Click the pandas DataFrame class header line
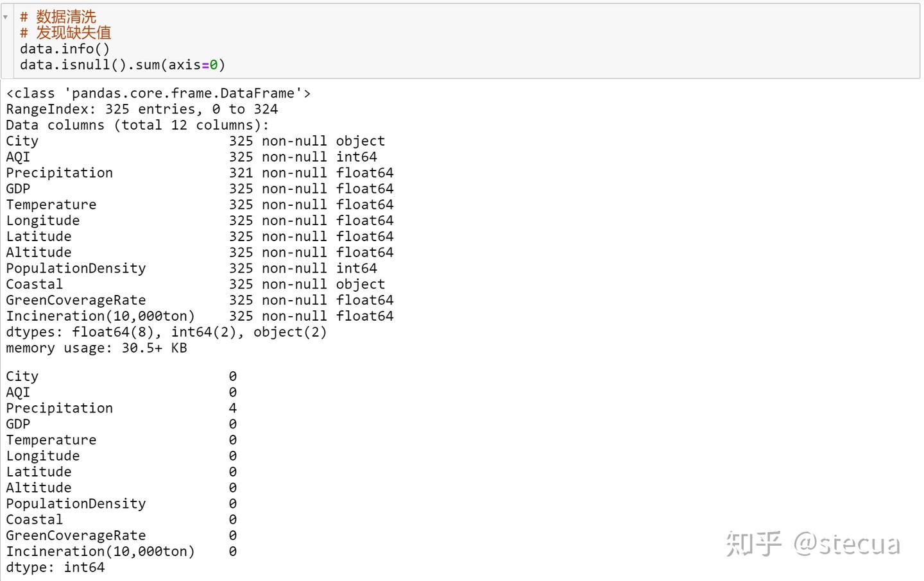This screenshot has height=581, width=924. pos(158,94)
